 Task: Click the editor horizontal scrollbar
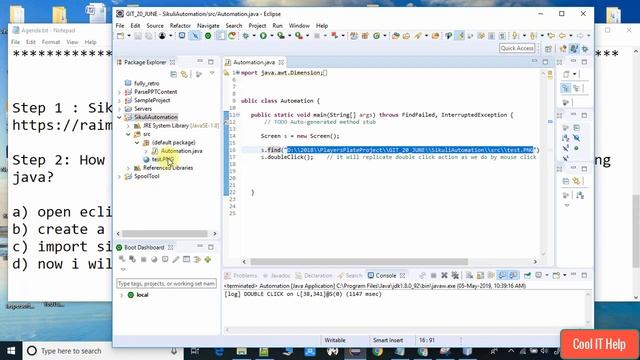359,262
